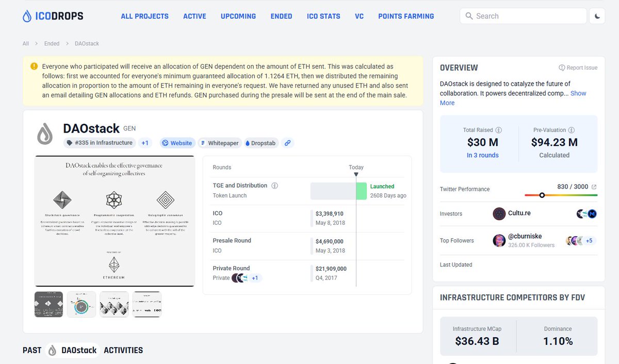Click the Twitter Performance score slider handle
Image resolution: width=619 pixels, height=364 pixels.
(542, 195)
